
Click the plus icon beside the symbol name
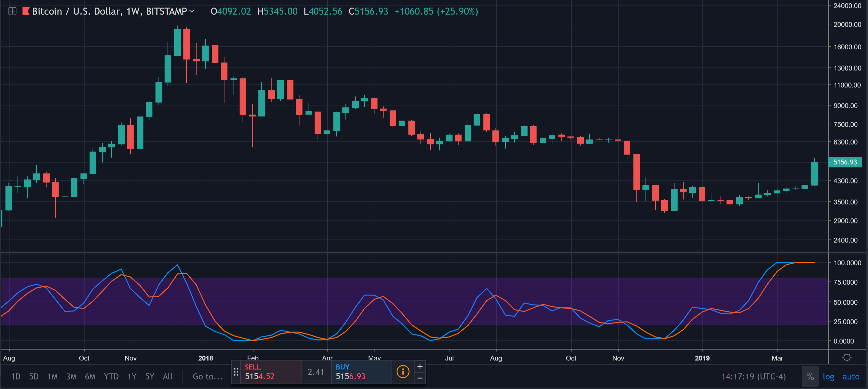click(x=13, y=11)
